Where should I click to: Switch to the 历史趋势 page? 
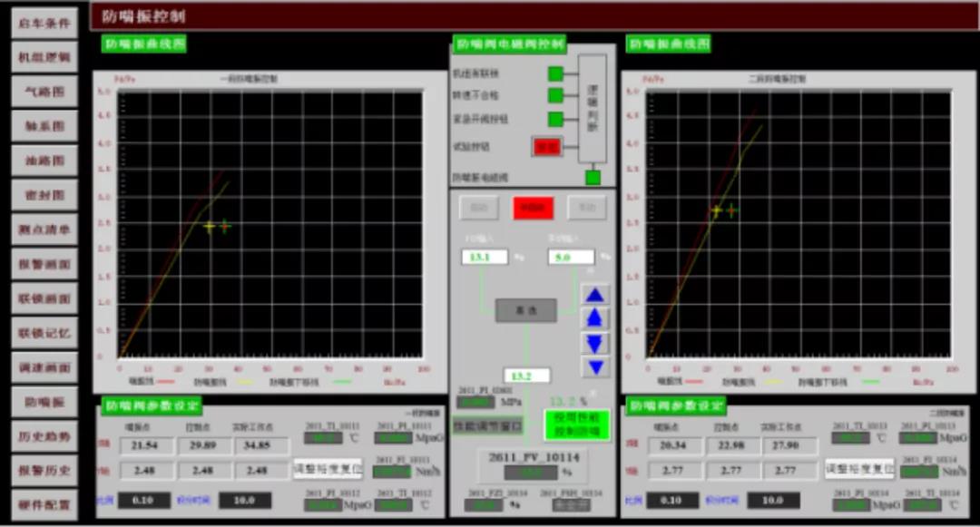click(x=44, y=436)
